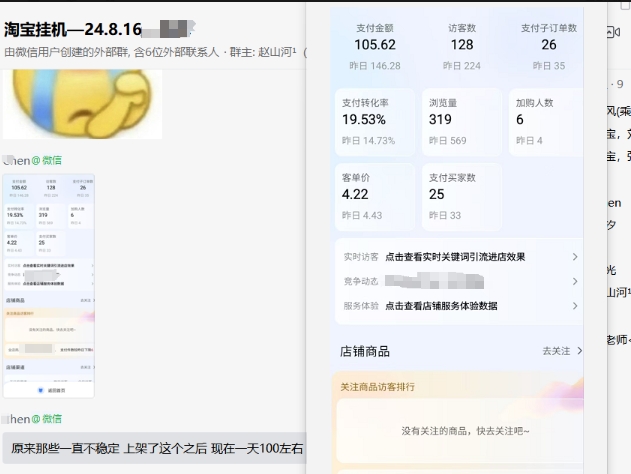Select the 支付金额 105.62 stat card
Screen dimensions: 631x474
375,46
